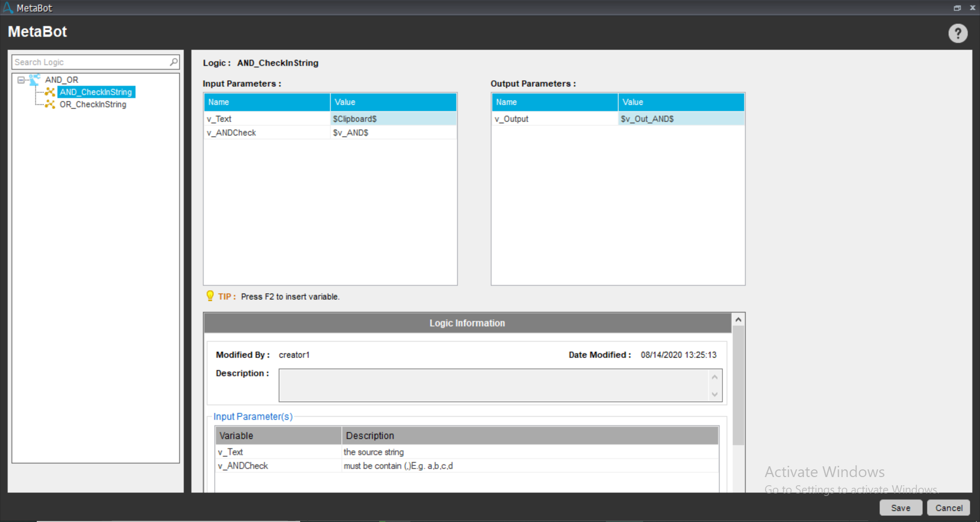Click the MetaBot app logo in title bar
The image size is (980, 522).
click(x=8, y=8)
